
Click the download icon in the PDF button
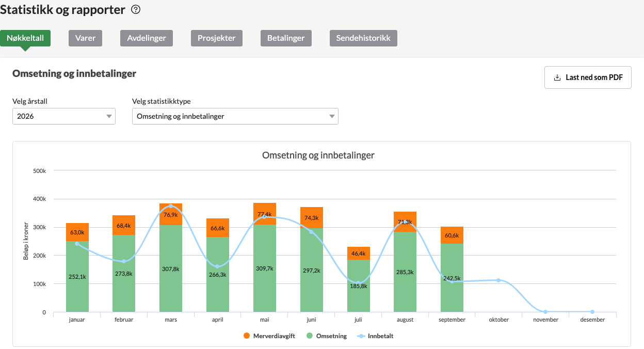click(x=557, y=77)
